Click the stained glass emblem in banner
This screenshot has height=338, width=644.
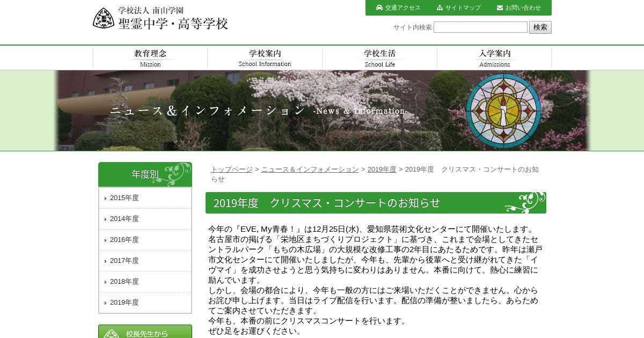click(x=503, y=111)
